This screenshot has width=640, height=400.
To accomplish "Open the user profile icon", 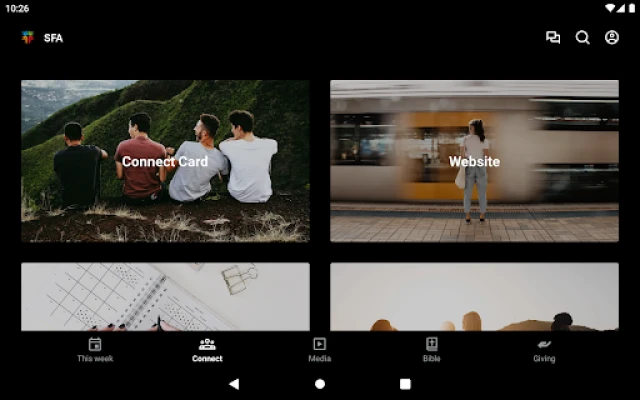I will tap(612, 38).
